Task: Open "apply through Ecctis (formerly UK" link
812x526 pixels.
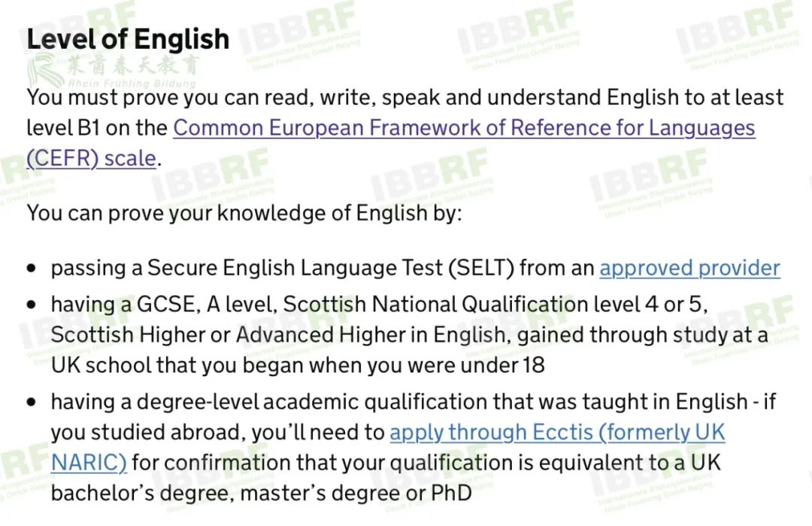Action: (556, 433)
